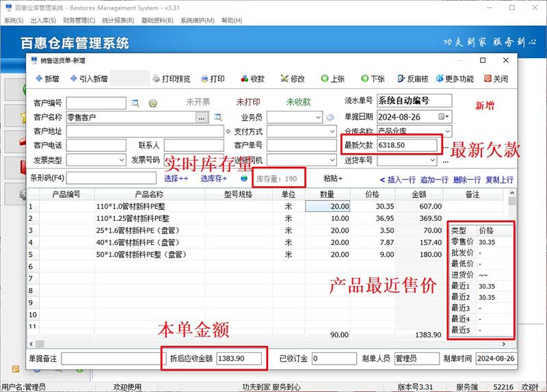Click green round icon beside 客户编号
This screenshot has height=392, width=547.
[x=152, y=103]
